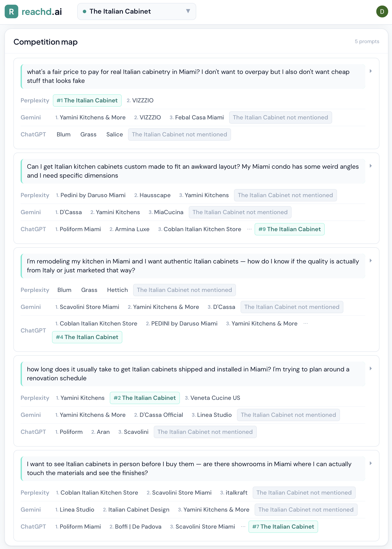The height and width of the screenshot is (549, 392).
Task: Expand the Miami showrooms prompt
Action: [x=371, y=463]
